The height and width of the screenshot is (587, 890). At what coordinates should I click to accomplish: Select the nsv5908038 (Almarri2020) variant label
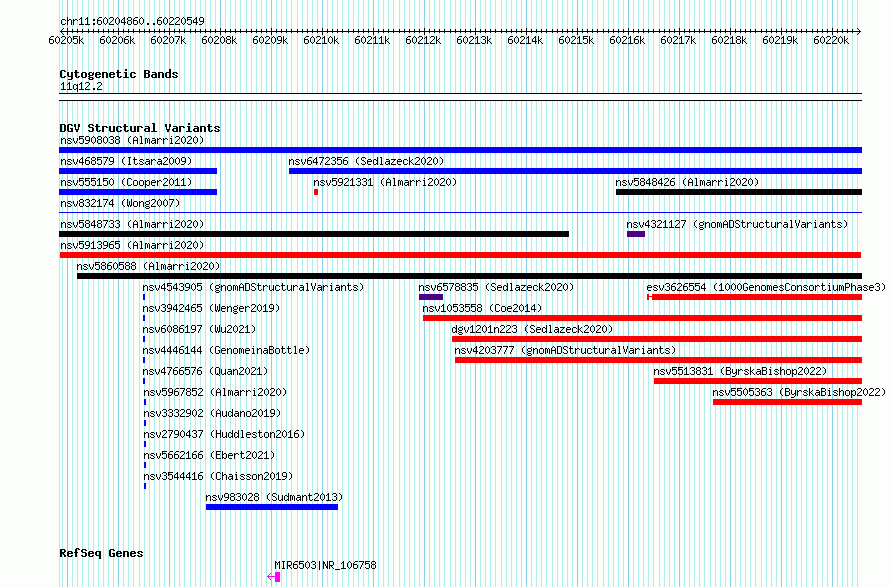(x=132, y=140)
